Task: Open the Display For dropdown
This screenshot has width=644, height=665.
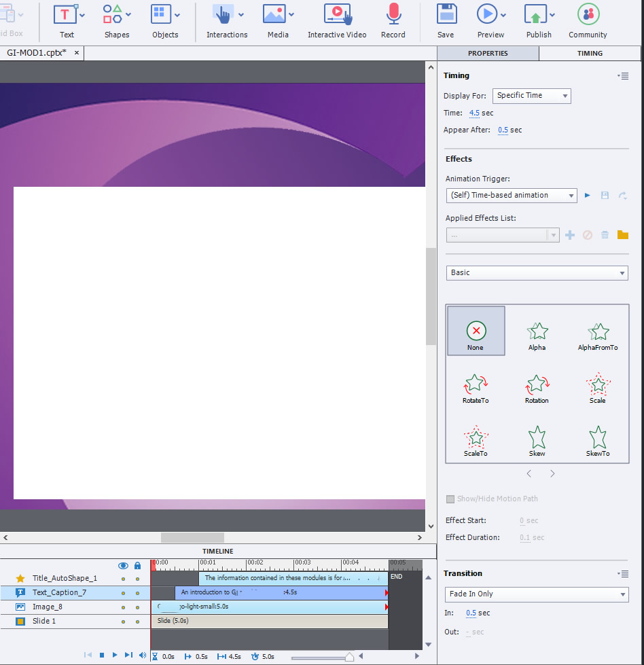Action: click(x=531, y=96)
